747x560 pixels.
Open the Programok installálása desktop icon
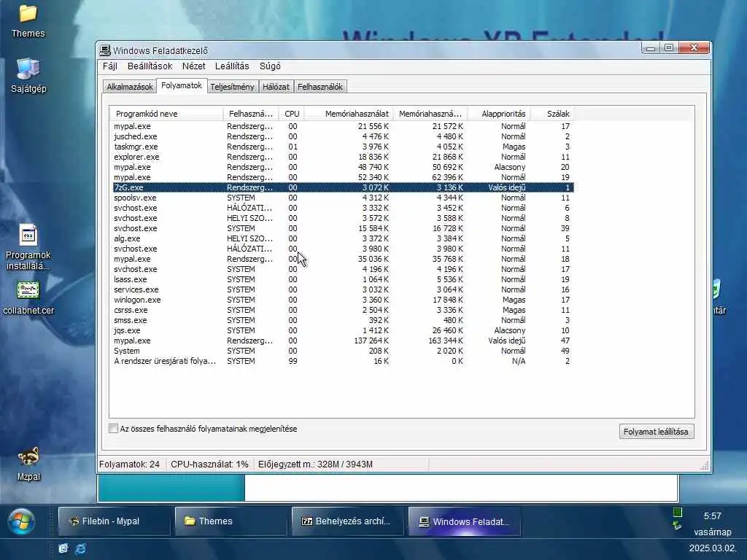pos(28,247)
